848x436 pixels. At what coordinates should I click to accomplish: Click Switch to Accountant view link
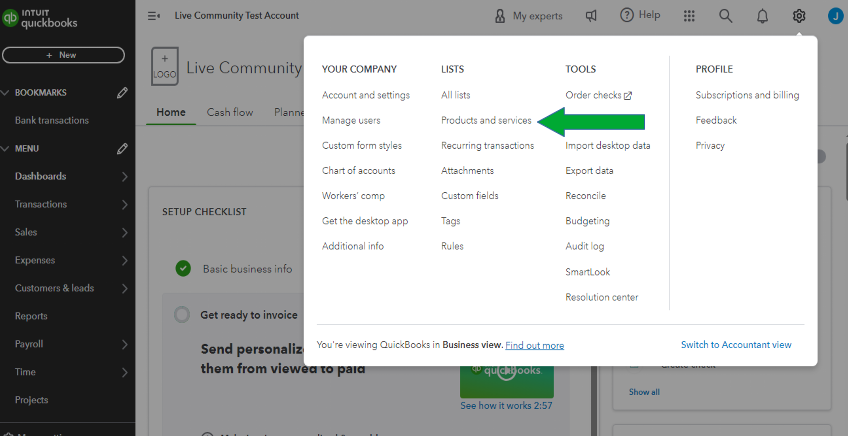[x=736, y=345]
